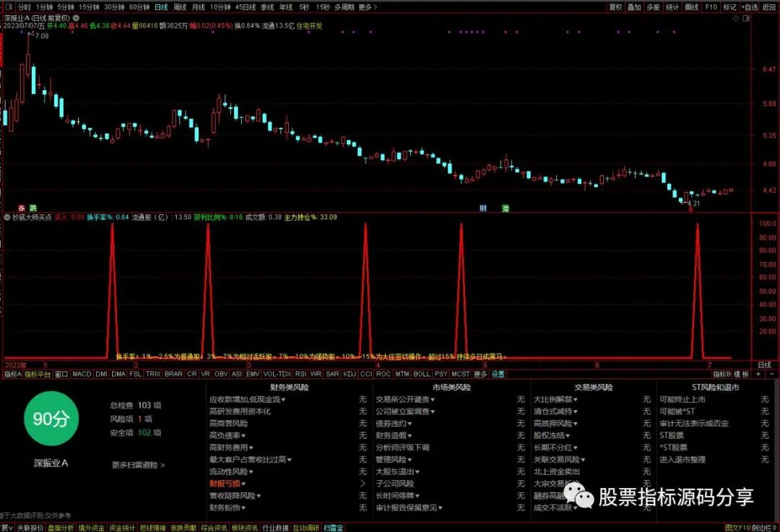Expand 高负债率 risk item
This screenshot has width=780, height=532.
tap(227, 435)
